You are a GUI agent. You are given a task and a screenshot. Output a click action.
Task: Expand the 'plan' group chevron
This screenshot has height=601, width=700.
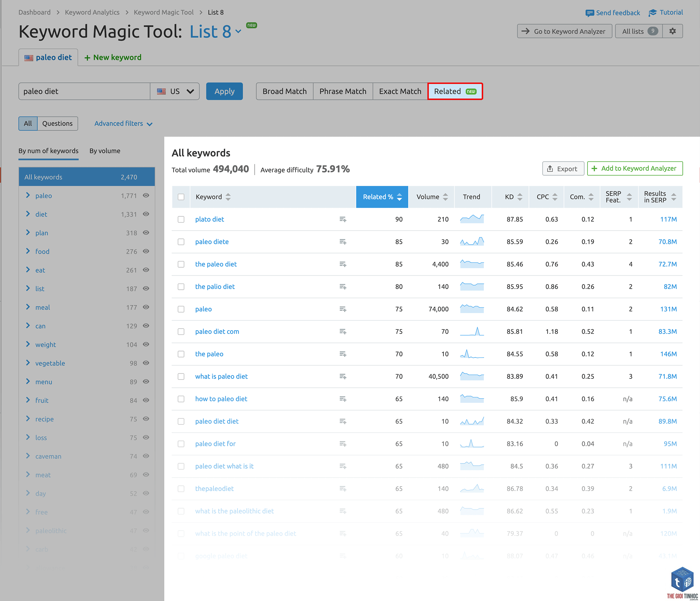click(28, 232)
